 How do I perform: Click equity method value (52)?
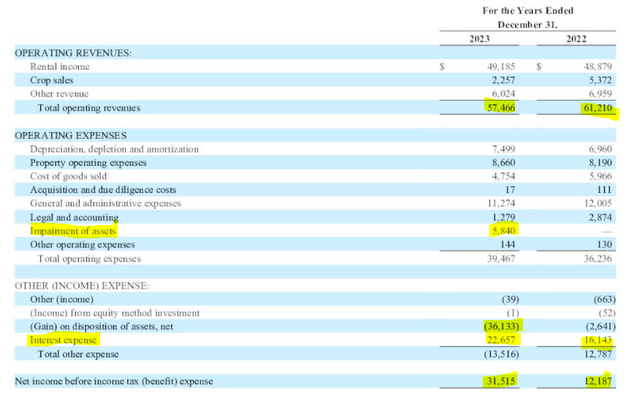(607, 313)
